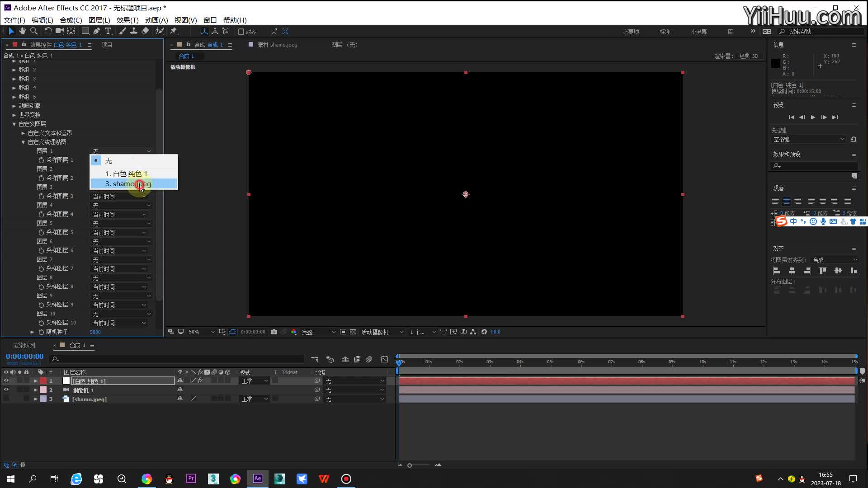
Task: Open the 效果(T) menu
Action: (x=127, y=20)
